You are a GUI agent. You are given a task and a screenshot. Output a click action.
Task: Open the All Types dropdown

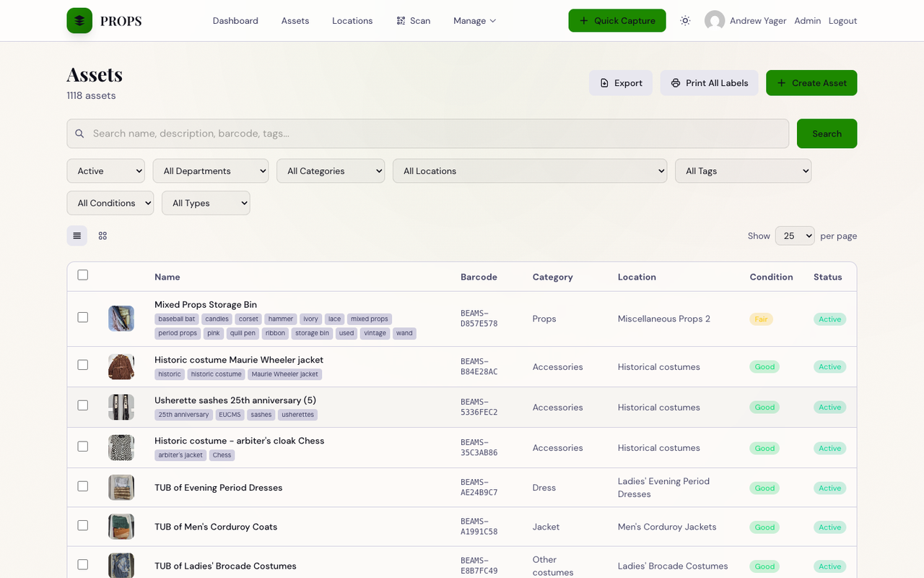pyautogui.click(x=206, y=203)
